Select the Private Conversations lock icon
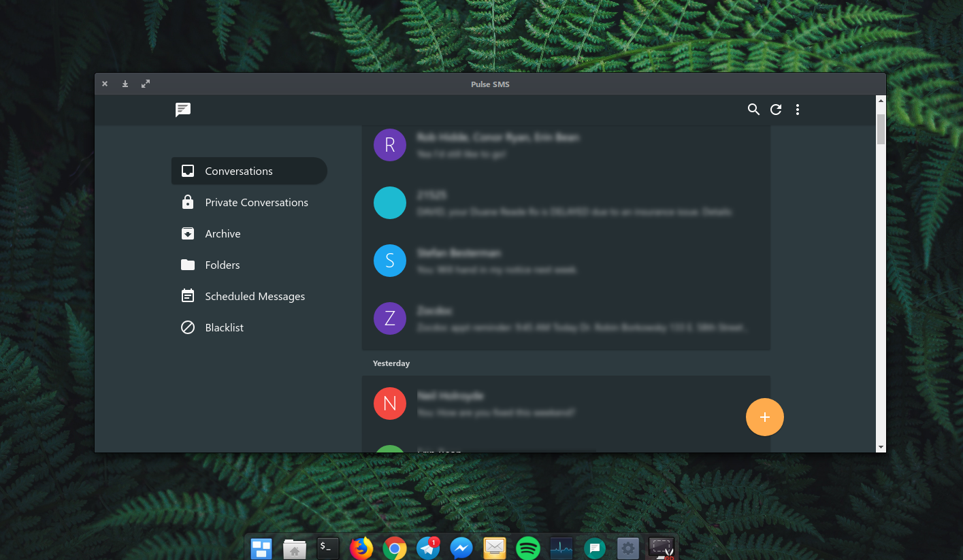Screen dimensions: 963x560 [x=188, y=202]
